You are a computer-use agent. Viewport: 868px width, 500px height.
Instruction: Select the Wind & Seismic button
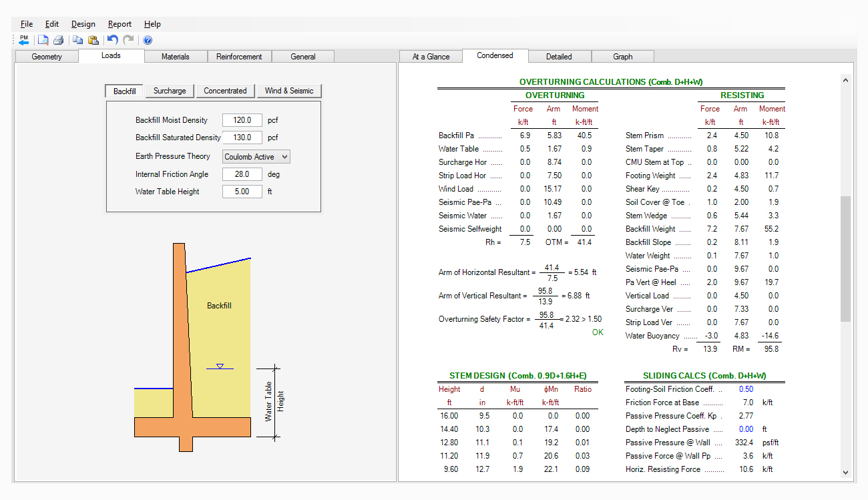click(x=289, y=91)
